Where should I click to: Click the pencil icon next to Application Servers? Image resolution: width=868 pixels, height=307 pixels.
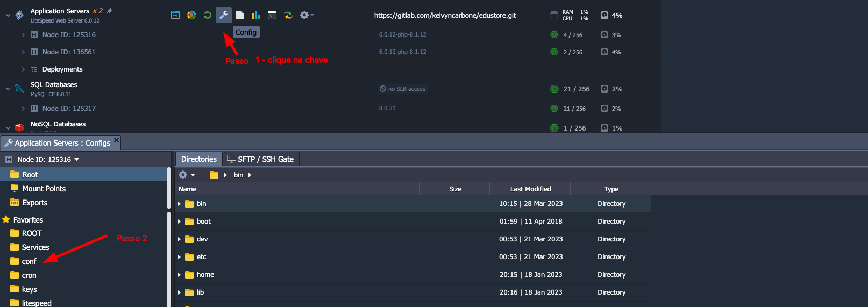(x=110, y=11)
